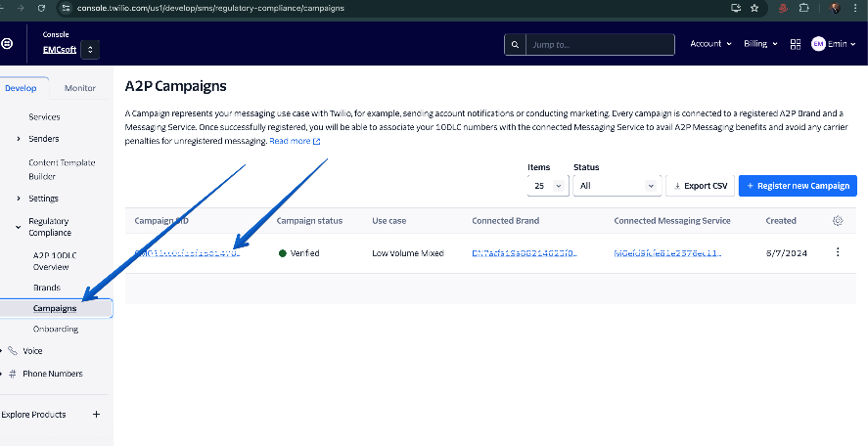Open the Status filter dropdown
868x446 pixels.
pos(617,185)
